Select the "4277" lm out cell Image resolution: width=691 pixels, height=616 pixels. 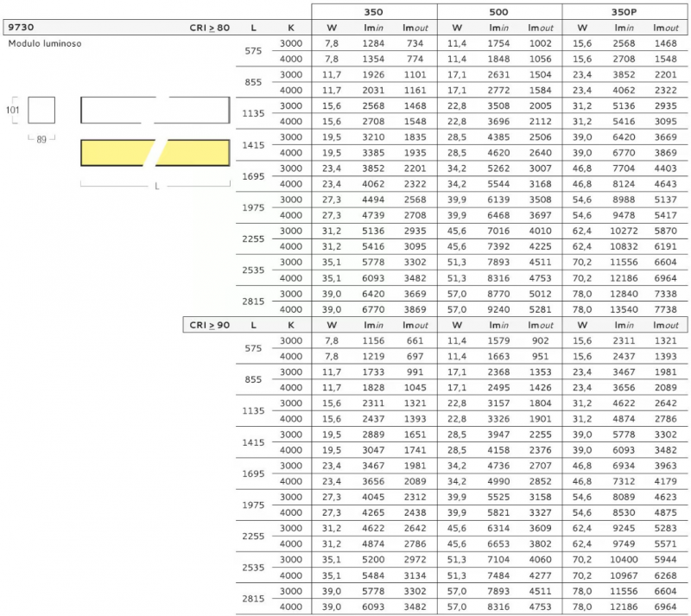(x=541, y=575)
